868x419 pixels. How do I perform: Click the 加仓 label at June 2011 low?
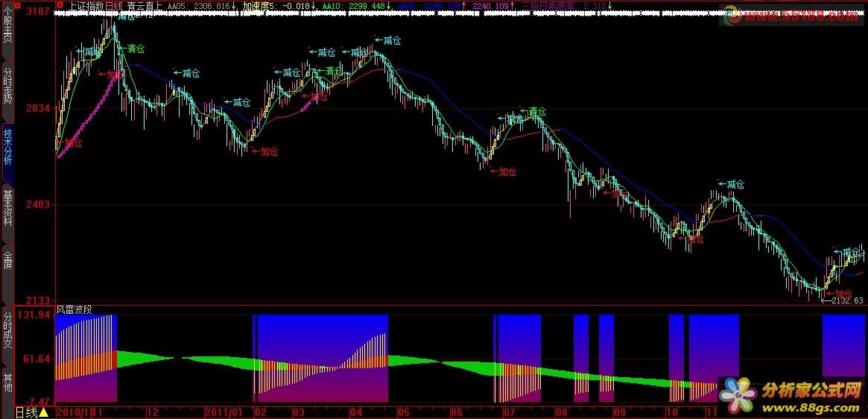(x=507, y=171)
